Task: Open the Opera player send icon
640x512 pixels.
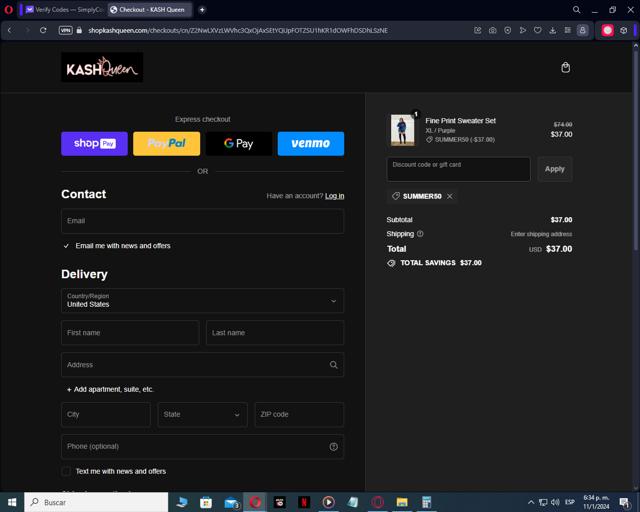Action: tap(522, 30)
